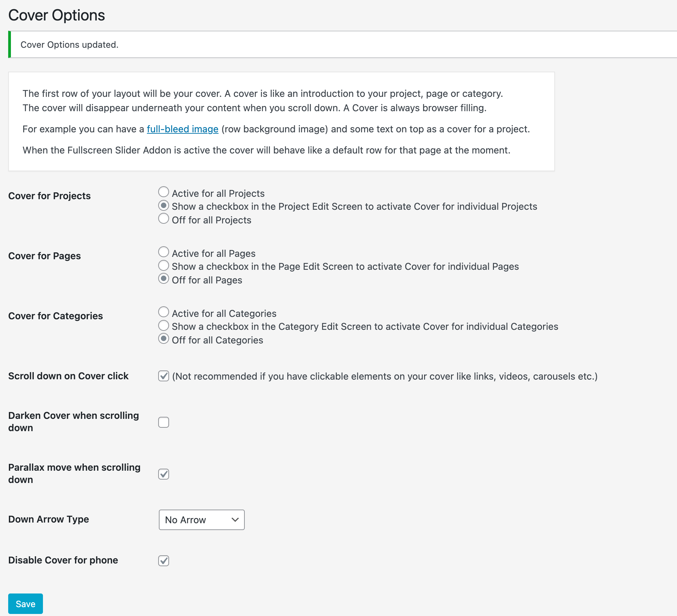Select Active for all Pages radio
Image resolution: width=677 pixels, height=616 pixels.
click(x=164, y=252)
